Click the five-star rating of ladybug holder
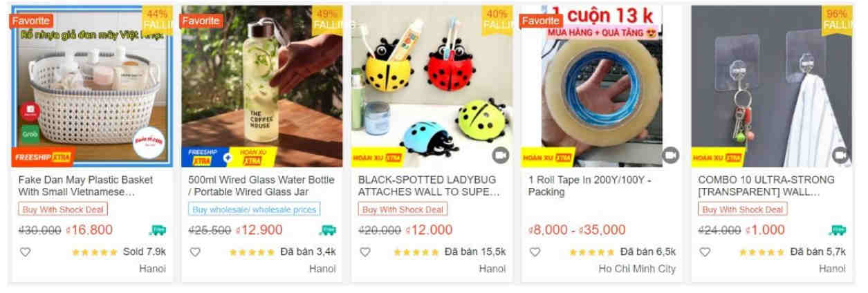This screenshot has width=868, height=293. coord(416,252)
